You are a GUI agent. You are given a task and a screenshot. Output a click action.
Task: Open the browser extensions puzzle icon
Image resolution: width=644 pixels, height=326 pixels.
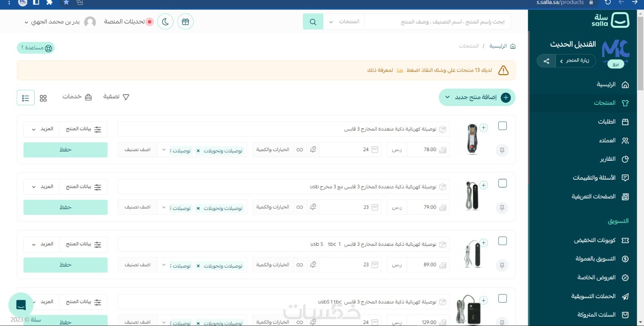[x=50, y=2]
